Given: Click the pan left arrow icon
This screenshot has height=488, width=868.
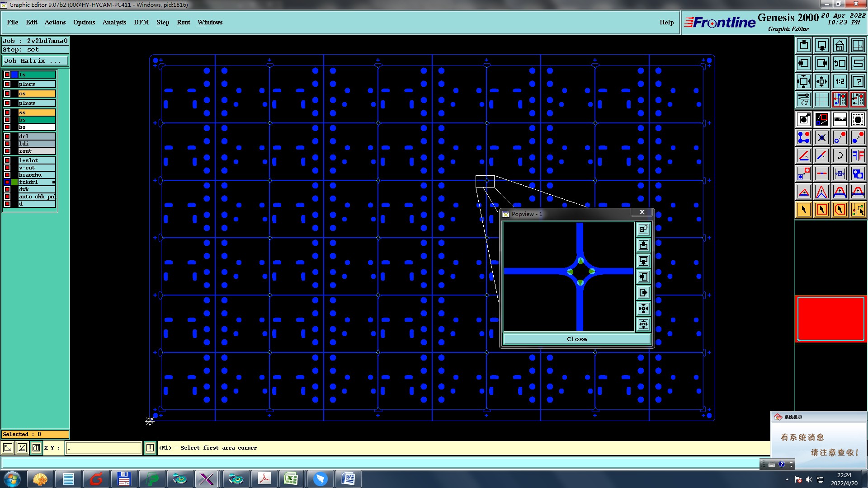Looking at the screenshot, I should click(x=803, y=63).
